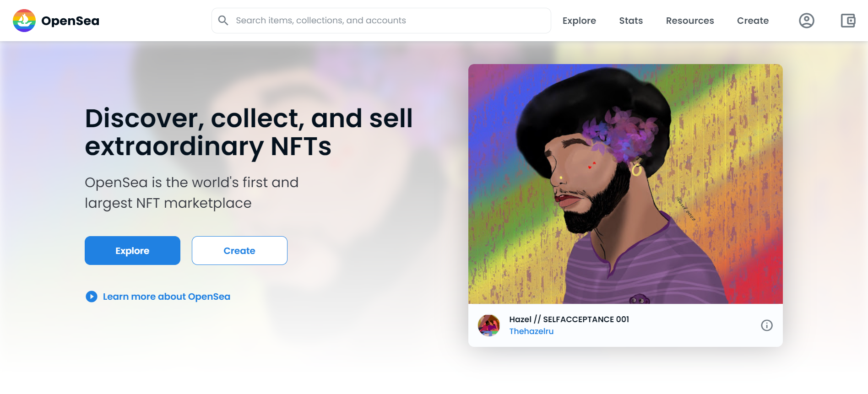Click the Hazel // SELFACCEPTANCE 001 title
The image size is (868, 394).
point(569,319)
